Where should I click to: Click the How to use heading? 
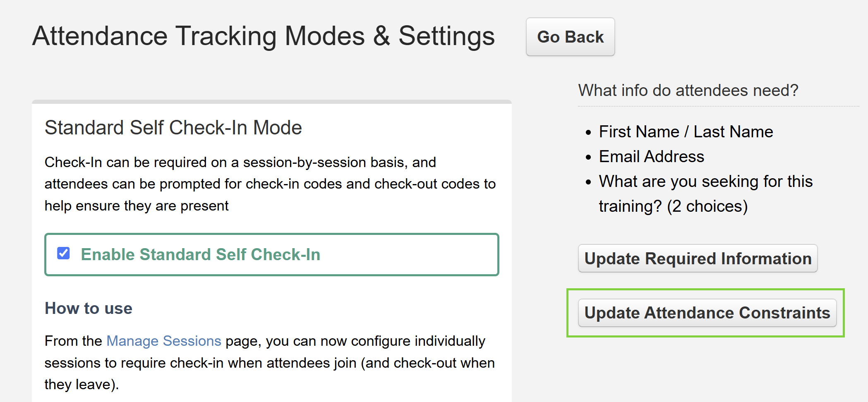tap(89, 308)
